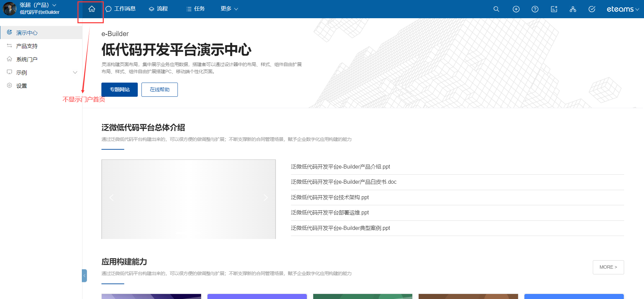Select 设置 in the sidebar
Screen dimensions: 644x299
[x=41, y=86]
